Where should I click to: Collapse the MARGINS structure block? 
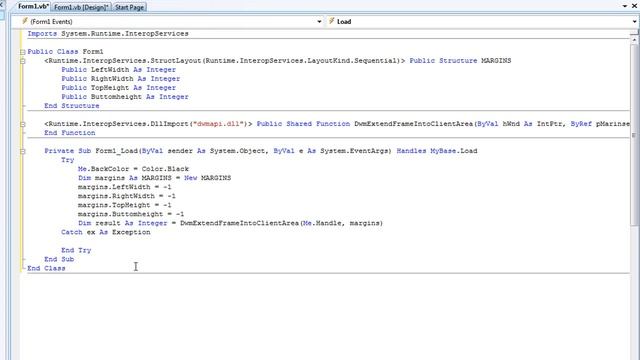pos(22,61)
